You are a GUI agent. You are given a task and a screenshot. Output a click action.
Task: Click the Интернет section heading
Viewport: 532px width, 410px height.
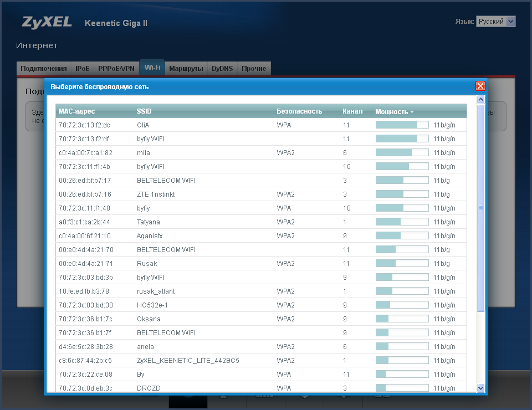pos(37,45)
